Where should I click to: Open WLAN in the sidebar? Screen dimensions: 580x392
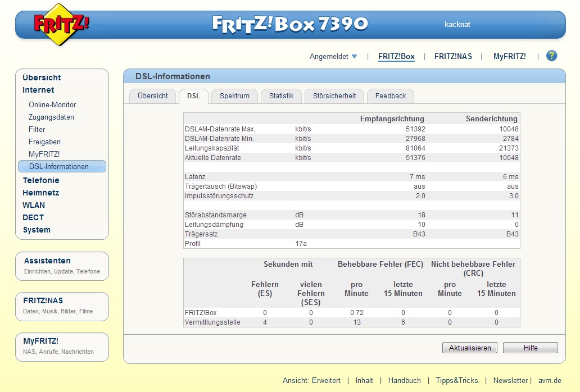pyautogui.click(x=34, y=205)
